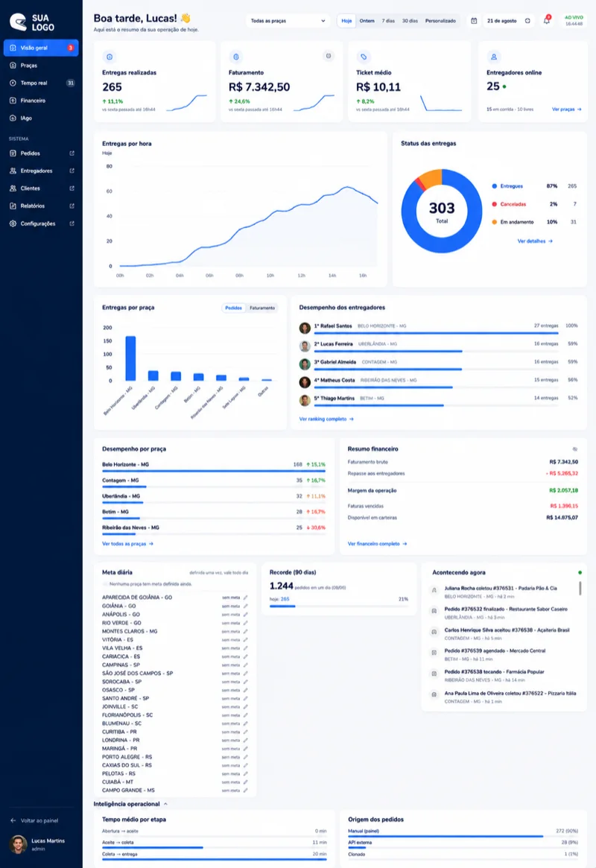Click the SUA LOGO helmet logo
Viewport: 596px width, 868px height.
(x=19, y=22)
